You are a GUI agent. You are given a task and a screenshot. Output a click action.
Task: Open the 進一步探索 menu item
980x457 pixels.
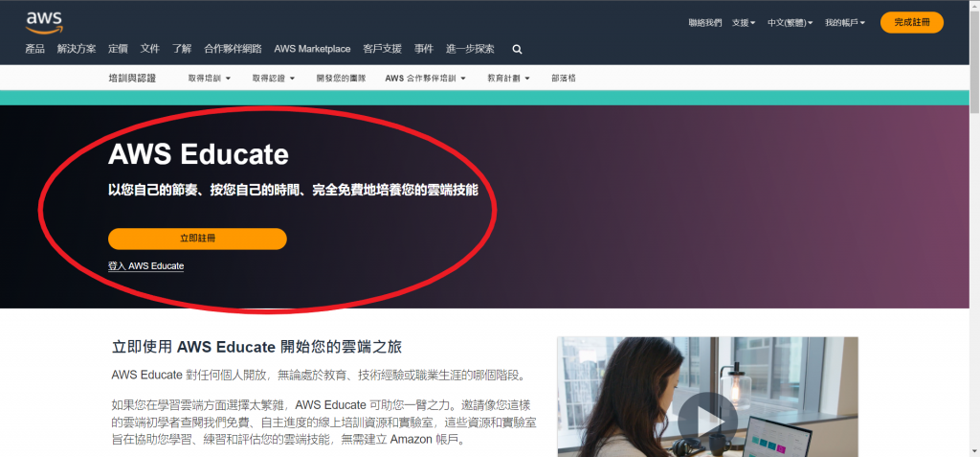point(470,49)
